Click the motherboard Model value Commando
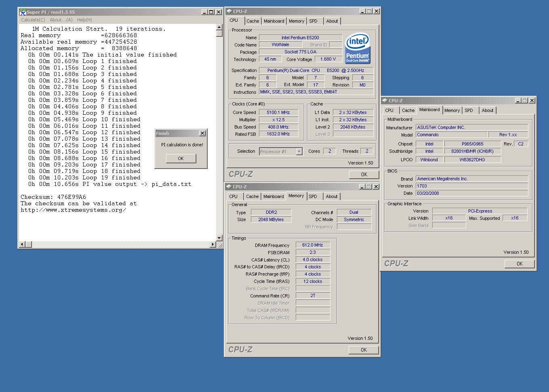 [451, 135]
